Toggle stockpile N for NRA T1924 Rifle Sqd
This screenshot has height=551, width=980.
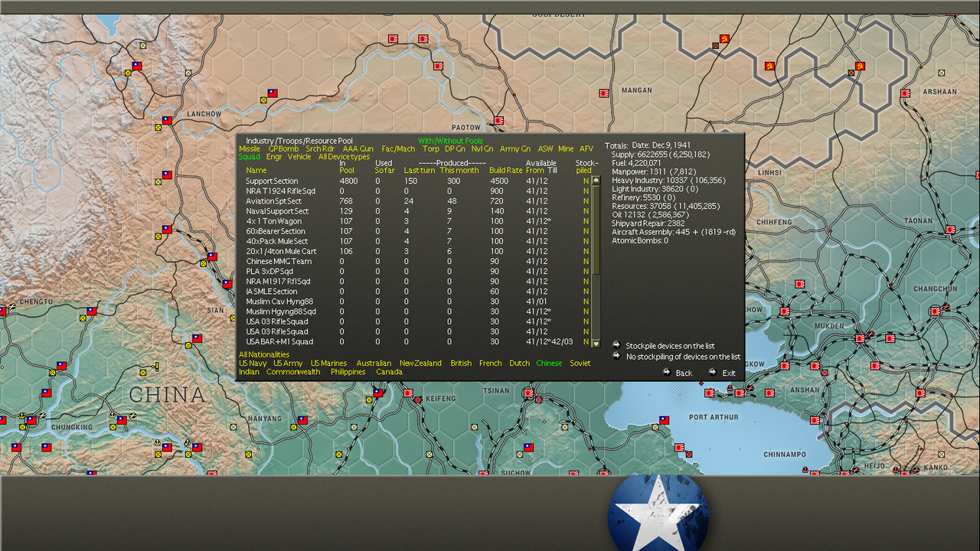pos(586,191)
